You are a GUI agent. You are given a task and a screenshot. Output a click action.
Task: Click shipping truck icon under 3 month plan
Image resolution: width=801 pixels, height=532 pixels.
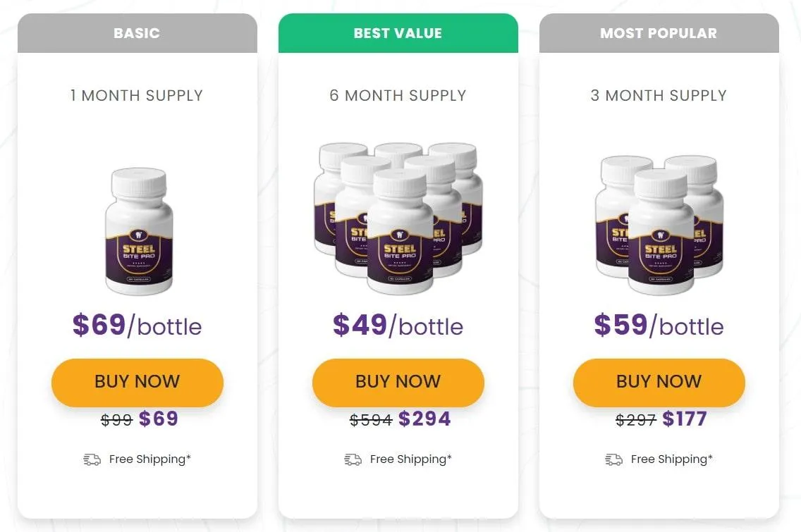coord(613,459)
